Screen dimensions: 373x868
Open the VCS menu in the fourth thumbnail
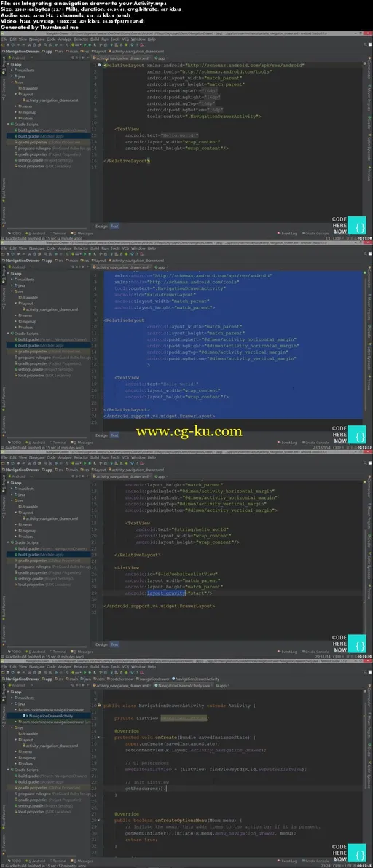tap(125, 667)
